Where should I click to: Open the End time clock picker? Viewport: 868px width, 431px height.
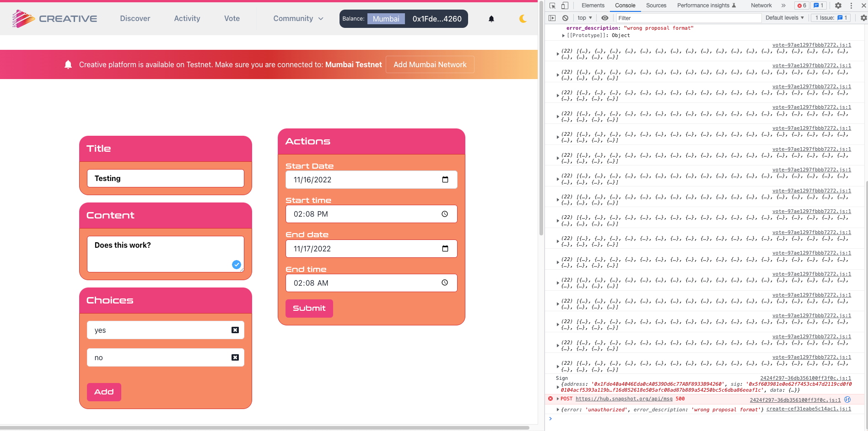click(x=445, y=283)
